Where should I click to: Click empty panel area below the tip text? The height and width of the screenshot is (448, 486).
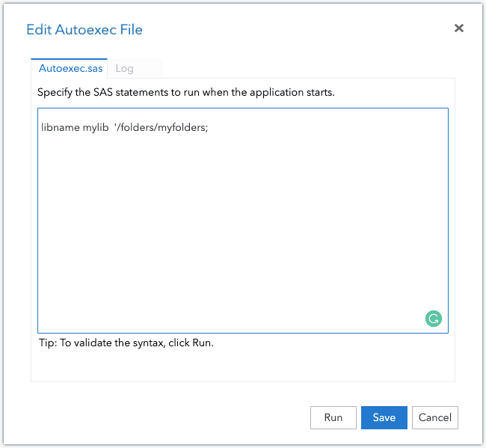point(243,366)
